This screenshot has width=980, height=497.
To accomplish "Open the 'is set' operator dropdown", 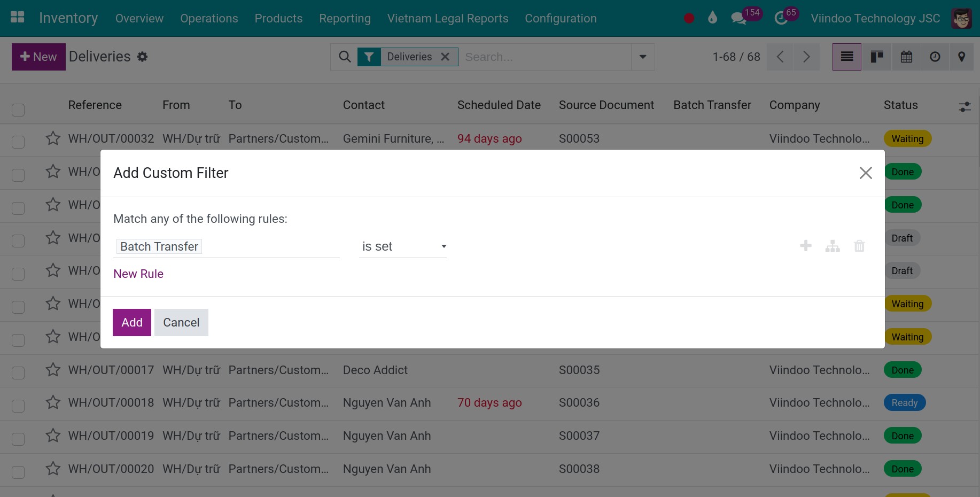I will coord(403,246).
